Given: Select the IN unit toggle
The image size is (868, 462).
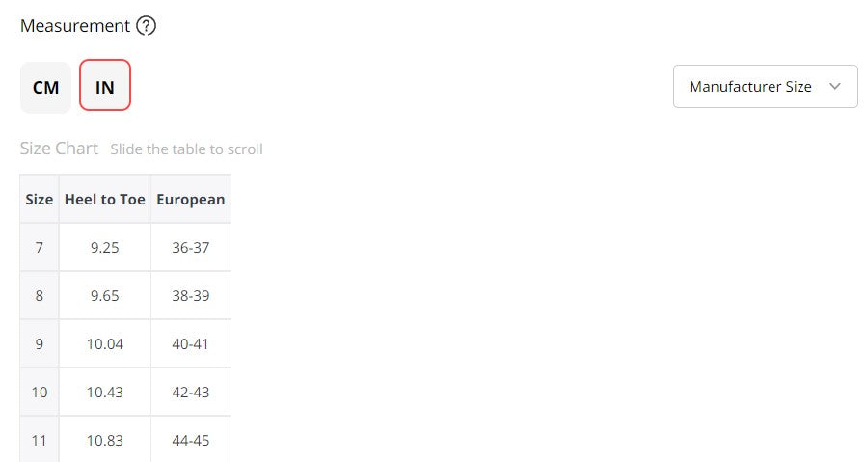Looking at the screenshot, I should point(105,87).
